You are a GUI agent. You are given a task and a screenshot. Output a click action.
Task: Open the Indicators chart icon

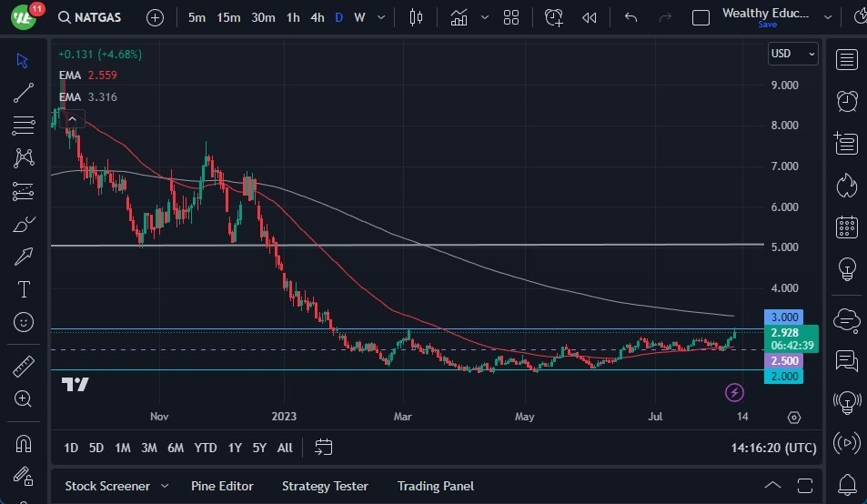point(459,17)
